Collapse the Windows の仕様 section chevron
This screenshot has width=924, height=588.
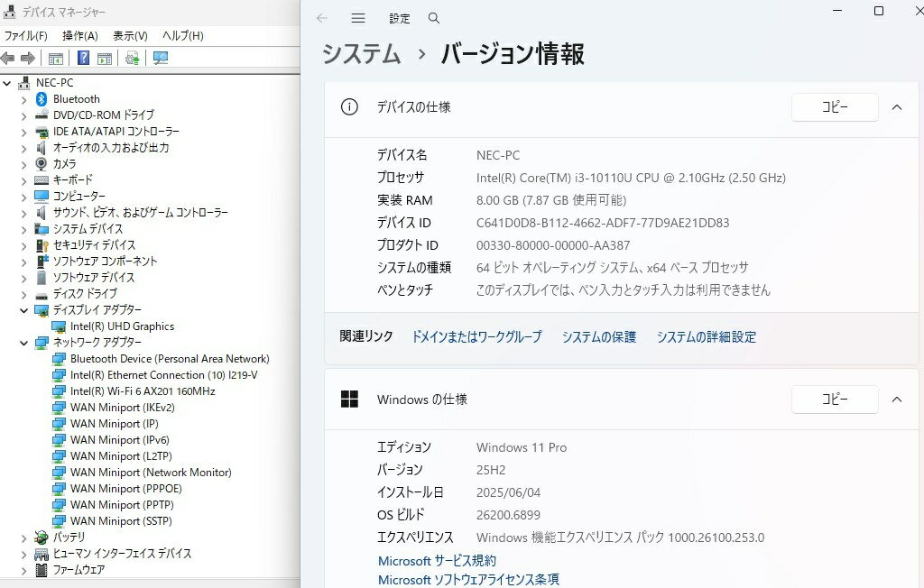click(897, 400)
